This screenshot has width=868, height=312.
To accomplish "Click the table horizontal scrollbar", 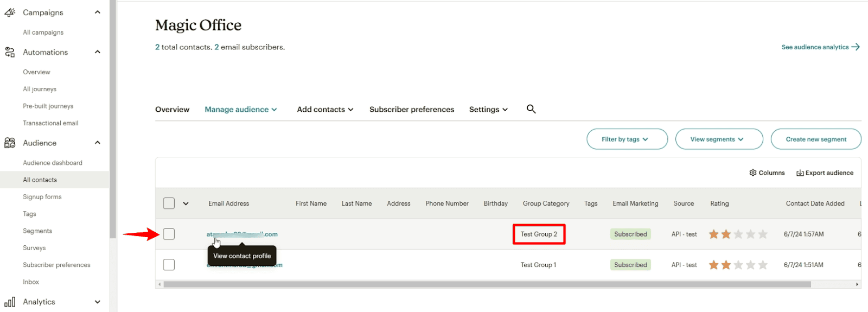I will (487, 284).
